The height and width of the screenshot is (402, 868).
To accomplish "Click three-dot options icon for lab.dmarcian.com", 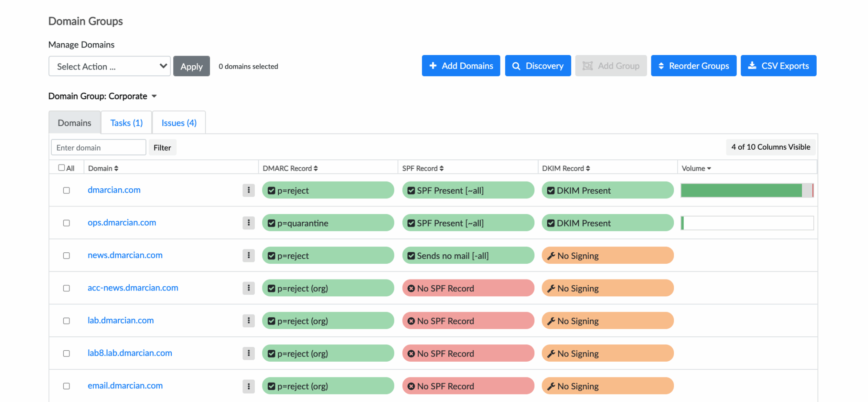I will (x=248, y=321).
